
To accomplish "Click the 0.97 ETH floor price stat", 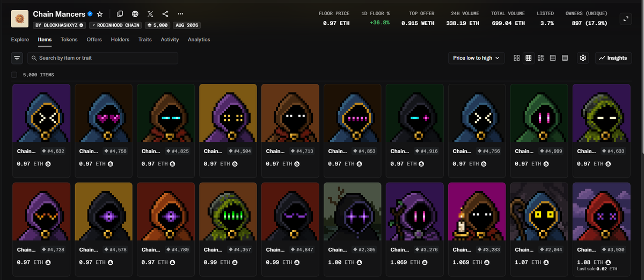I will point(336,23).
